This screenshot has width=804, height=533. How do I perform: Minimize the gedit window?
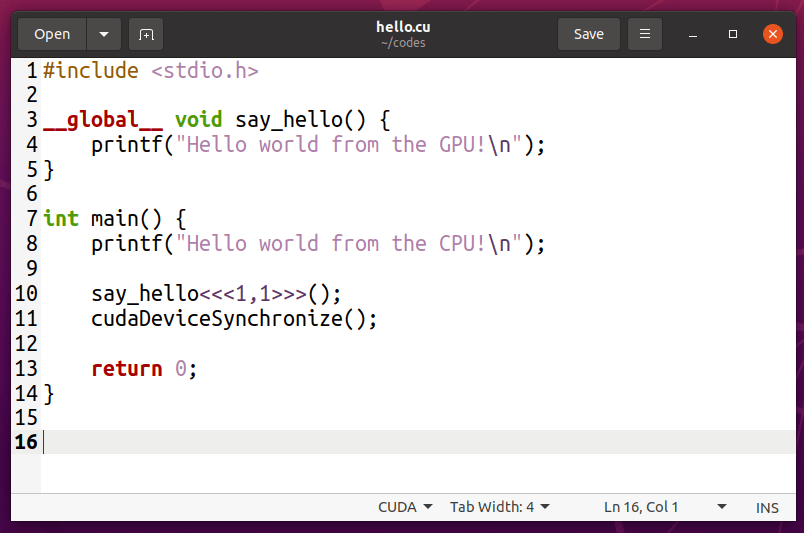(x=693, y=34)
